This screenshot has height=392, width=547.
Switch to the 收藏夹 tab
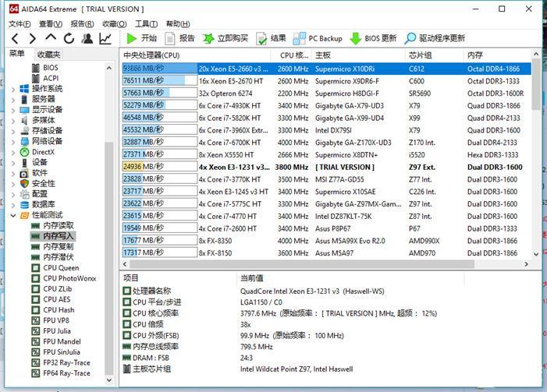(48, 55)
